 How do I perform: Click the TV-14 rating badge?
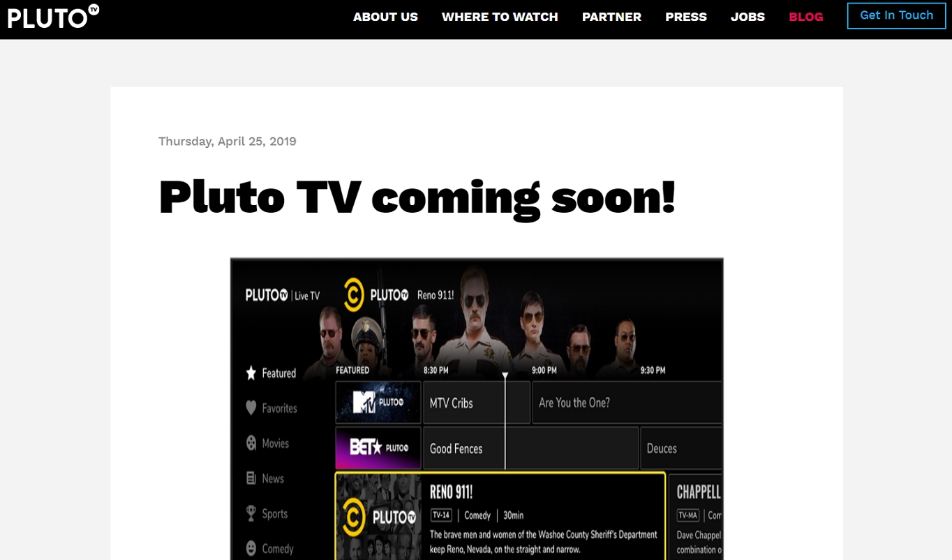[x=441, y=515]
